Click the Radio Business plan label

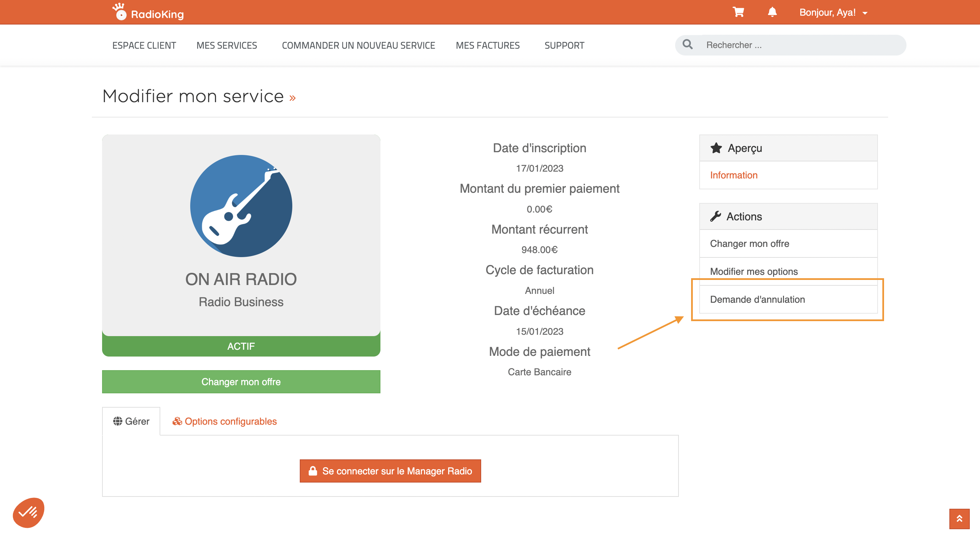(241, 302)
